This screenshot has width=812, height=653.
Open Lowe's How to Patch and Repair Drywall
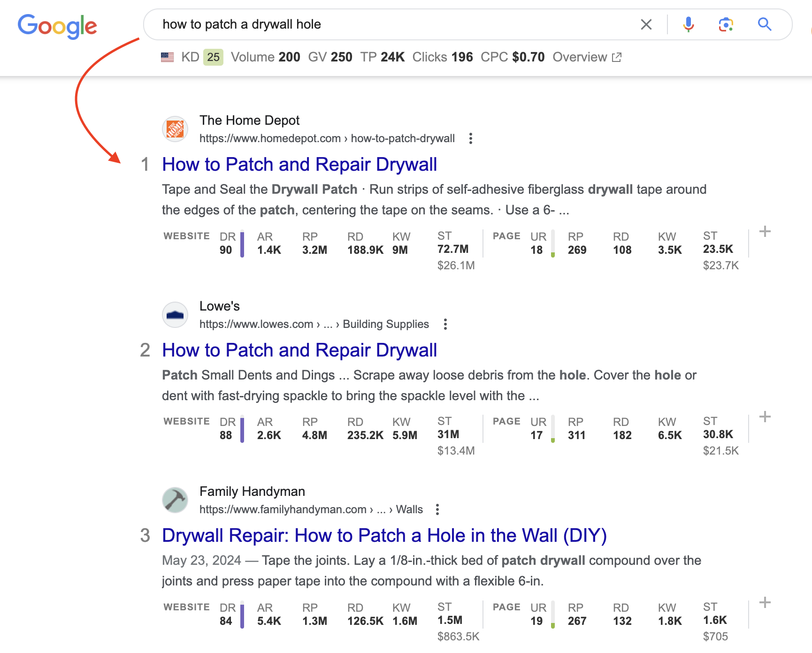299,350
